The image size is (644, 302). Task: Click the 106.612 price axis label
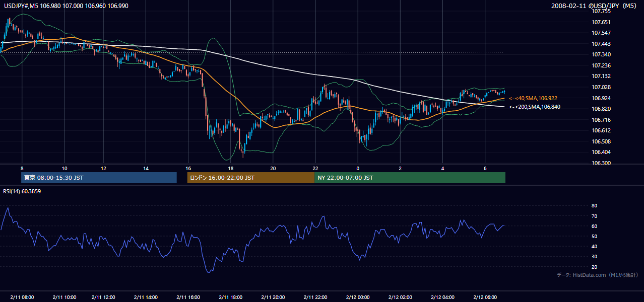pos(601,130)
